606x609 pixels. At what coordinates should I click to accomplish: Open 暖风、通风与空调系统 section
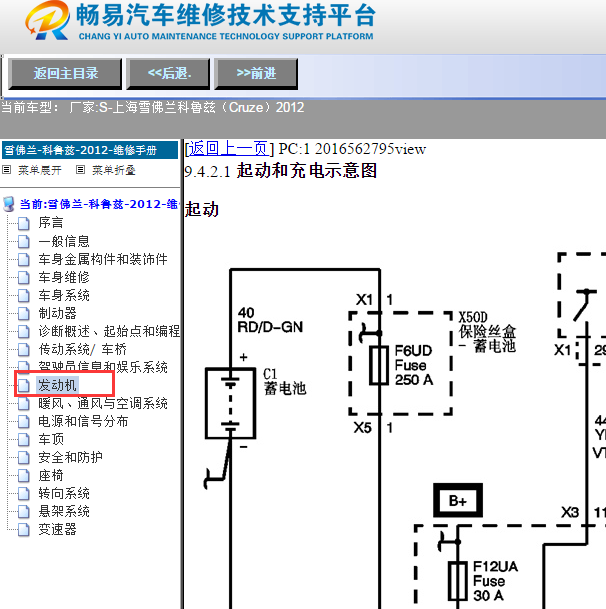tap(103, 403)
